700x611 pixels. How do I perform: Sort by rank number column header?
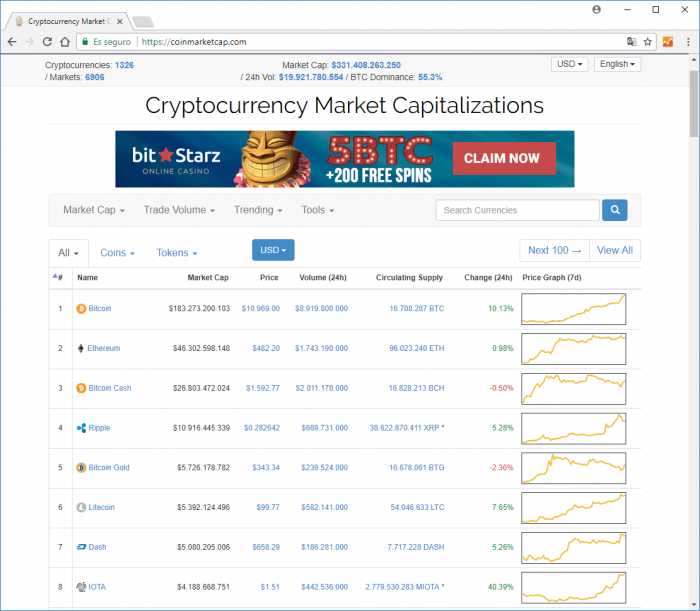[58, 277]
